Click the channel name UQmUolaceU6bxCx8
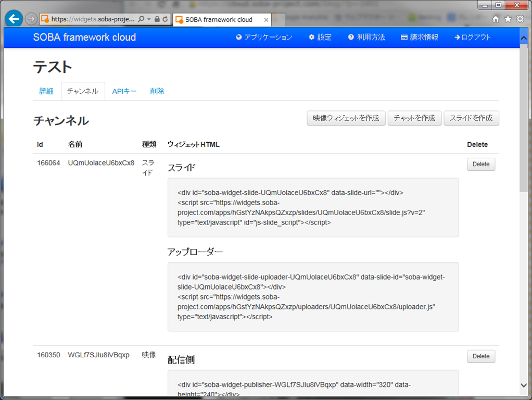 point(101,163)
